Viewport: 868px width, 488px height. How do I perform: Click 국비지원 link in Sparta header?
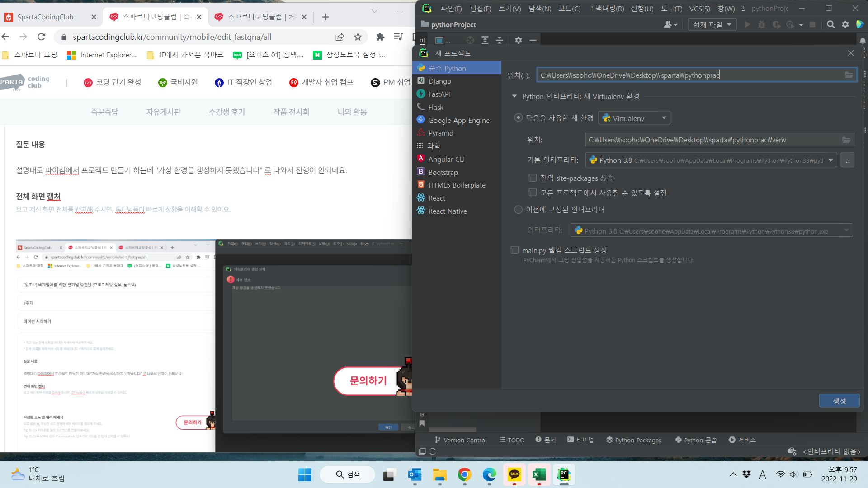pos(178,82)
